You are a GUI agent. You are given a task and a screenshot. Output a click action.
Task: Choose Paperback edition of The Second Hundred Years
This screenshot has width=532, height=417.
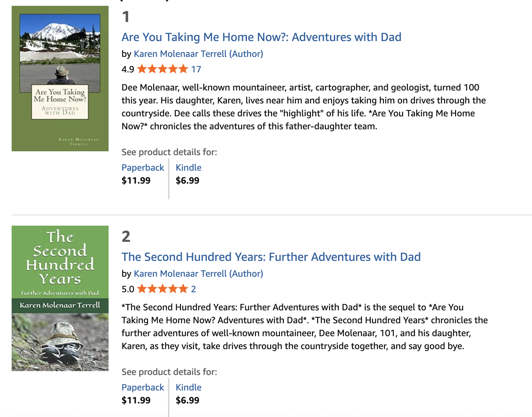143,388
